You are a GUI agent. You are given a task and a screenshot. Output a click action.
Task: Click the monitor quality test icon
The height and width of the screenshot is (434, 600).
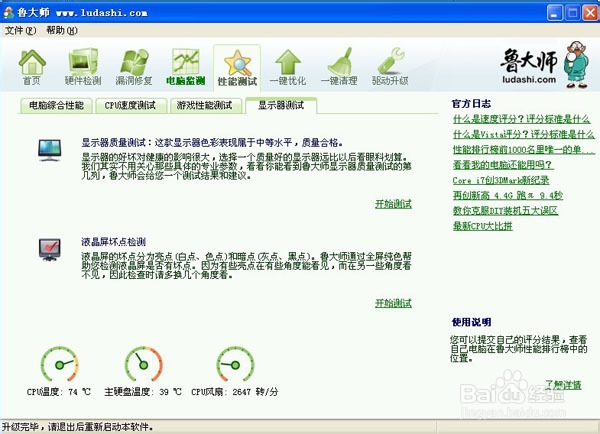[x=50, y=150]
